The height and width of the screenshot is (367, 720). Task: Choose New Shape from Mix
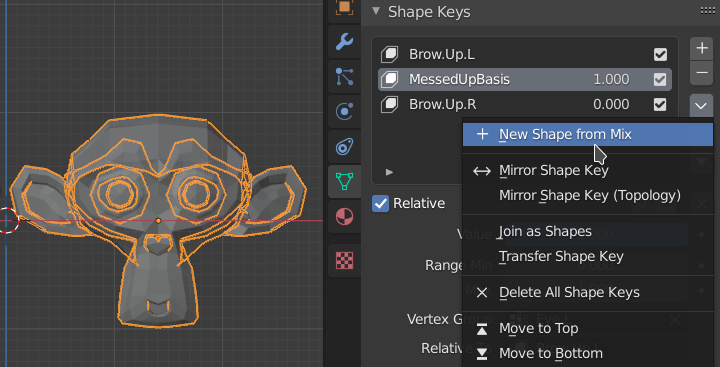588,134
